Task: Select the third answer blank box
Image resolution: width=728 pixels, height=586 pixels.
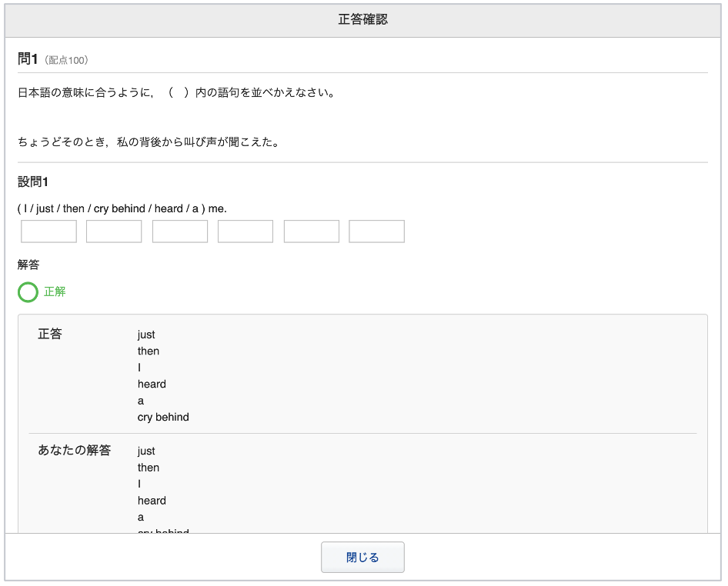Action: point(180,231)
